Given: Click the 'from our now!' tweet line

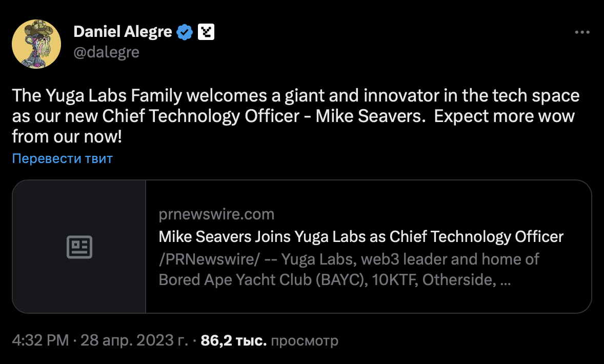Looking at the screenshot, I should (67, 137).
